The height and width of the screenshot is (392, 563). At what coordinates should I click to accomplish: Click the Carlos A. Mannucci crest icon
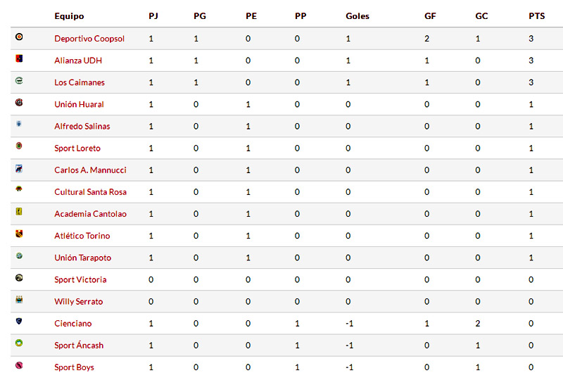point(19,168)
